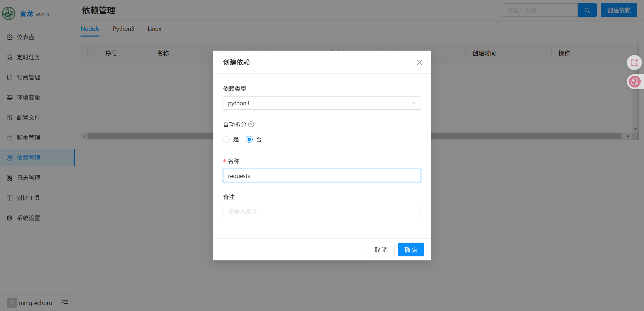Click the 日志管理 sidebar icon

click(x=10, y=178)
